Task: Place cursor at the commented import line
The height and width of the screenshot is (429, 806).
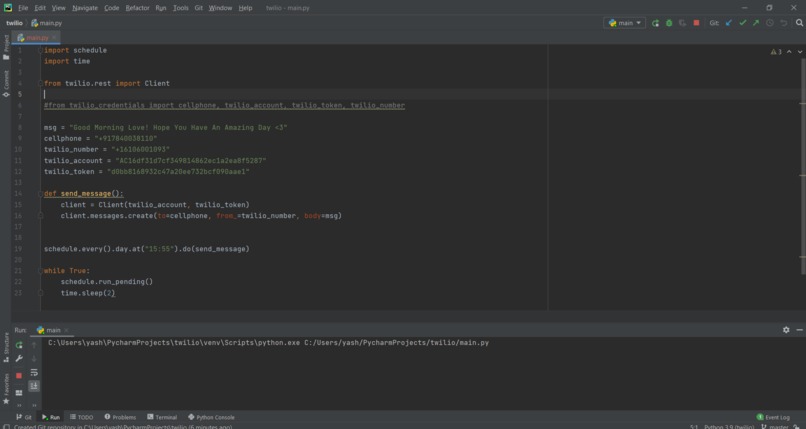Action: click(x=224, y=105)
